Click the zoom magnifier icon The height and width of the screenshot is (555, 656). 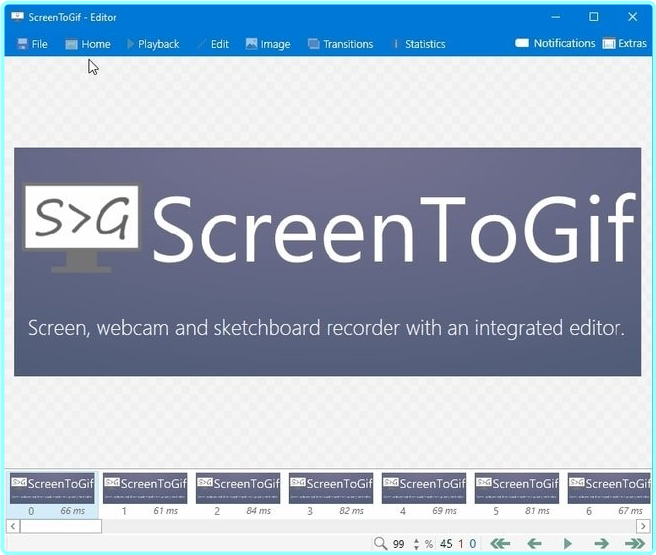click(380, 543)
